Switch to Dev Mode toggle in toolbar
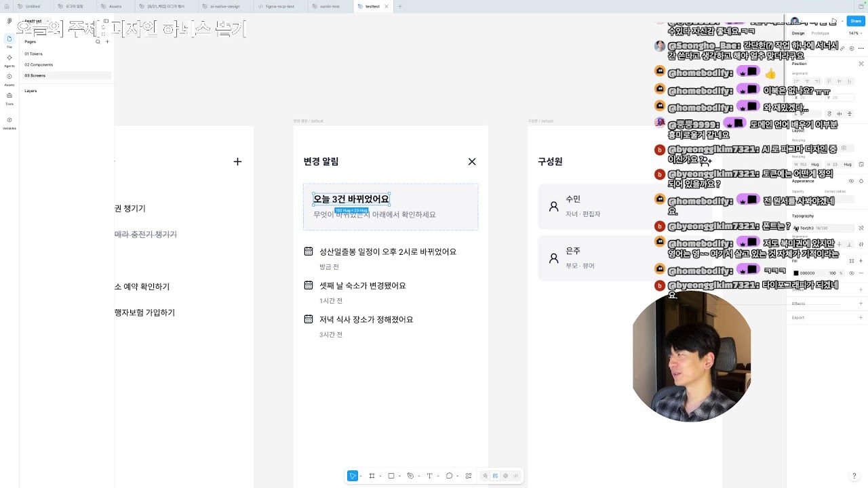The width and height of the screenshot is (868, 488). tap(515, 476)
